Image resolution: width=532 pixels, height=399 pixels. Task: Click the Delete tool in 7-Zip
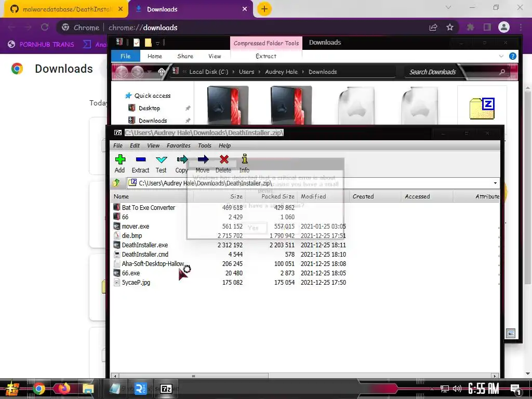(223, 164)
